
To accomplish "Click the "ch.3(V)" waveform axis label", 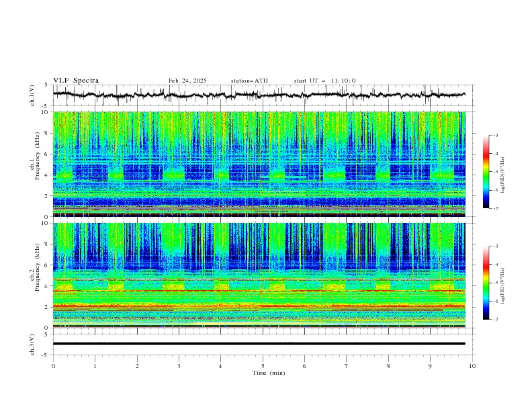I will click(32, 345).
